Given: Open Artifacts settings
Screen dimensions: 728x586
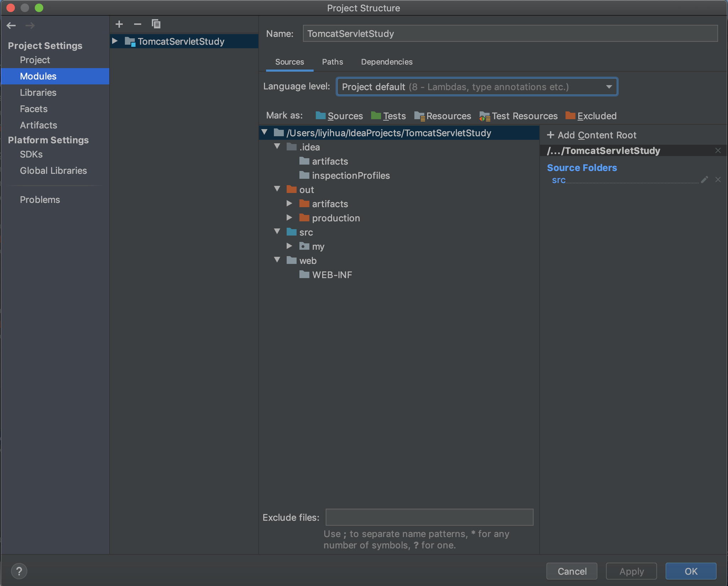Looking at the screenshot, I should (x=38, y=125).
